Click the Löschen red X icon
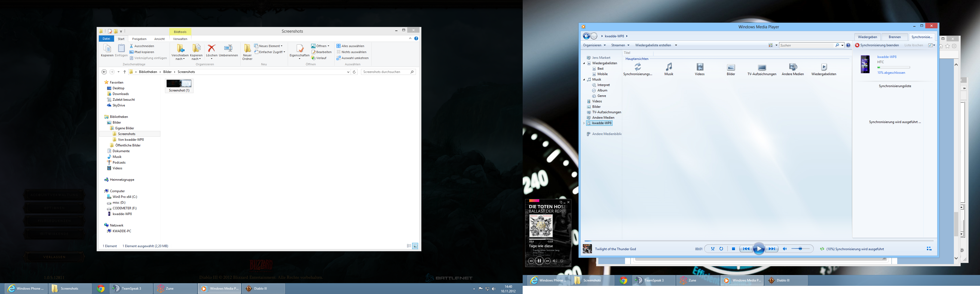980x294 pixels. pyautogui.click(x=212, y=48)
